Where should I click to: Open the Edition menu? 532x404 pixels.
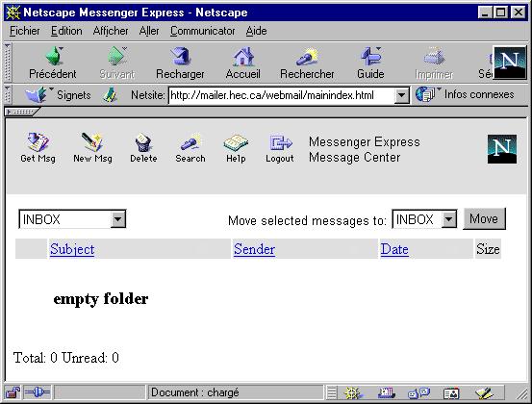click(66, 31)
